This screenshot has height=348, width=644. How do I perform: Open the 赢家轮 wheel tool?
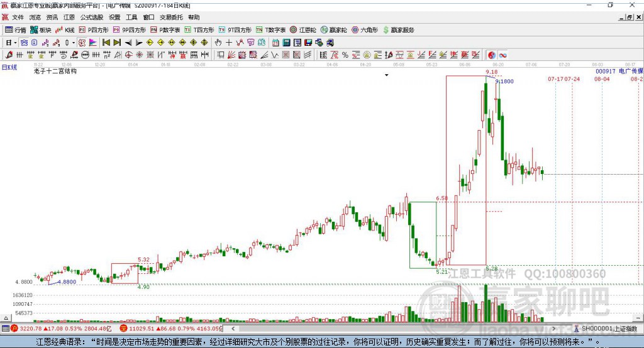[x=334, y=30]
